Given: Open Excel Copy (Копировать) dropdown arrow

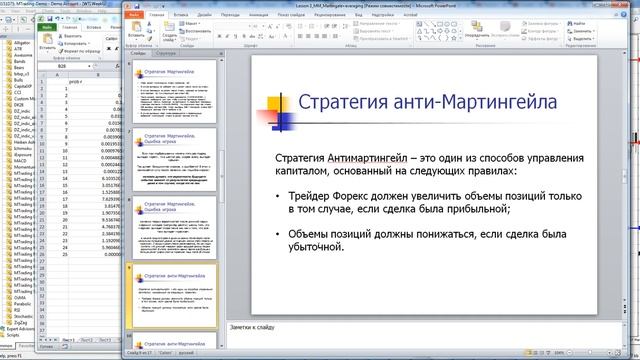Looking at the screenshot, I should (89, 44).
